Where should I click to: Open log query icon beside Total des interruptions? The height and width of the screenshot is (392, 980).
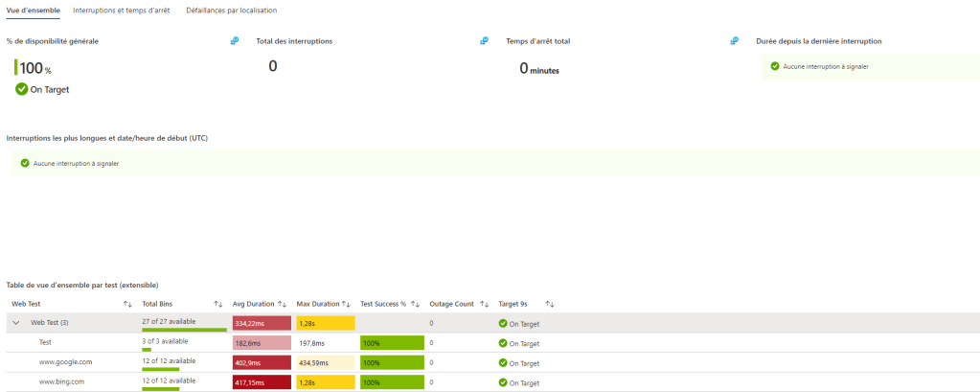(x=484, y=41)
